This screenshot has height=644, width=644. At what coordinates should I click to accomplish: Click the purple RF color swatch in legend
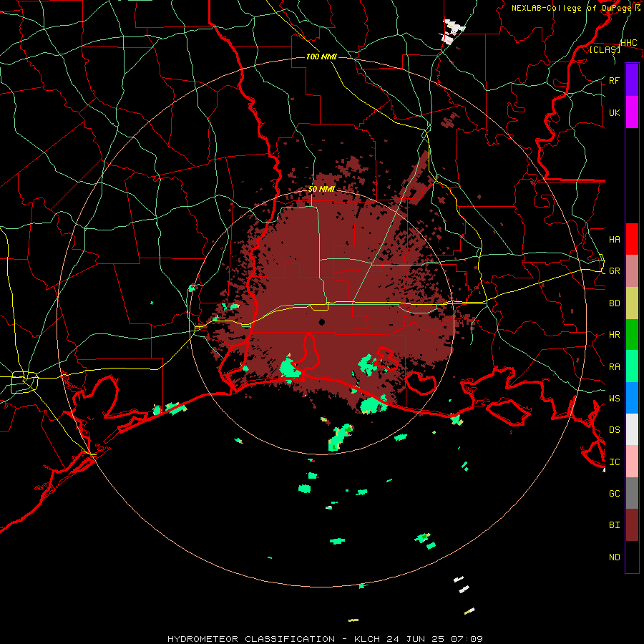[x=632, y=80]
